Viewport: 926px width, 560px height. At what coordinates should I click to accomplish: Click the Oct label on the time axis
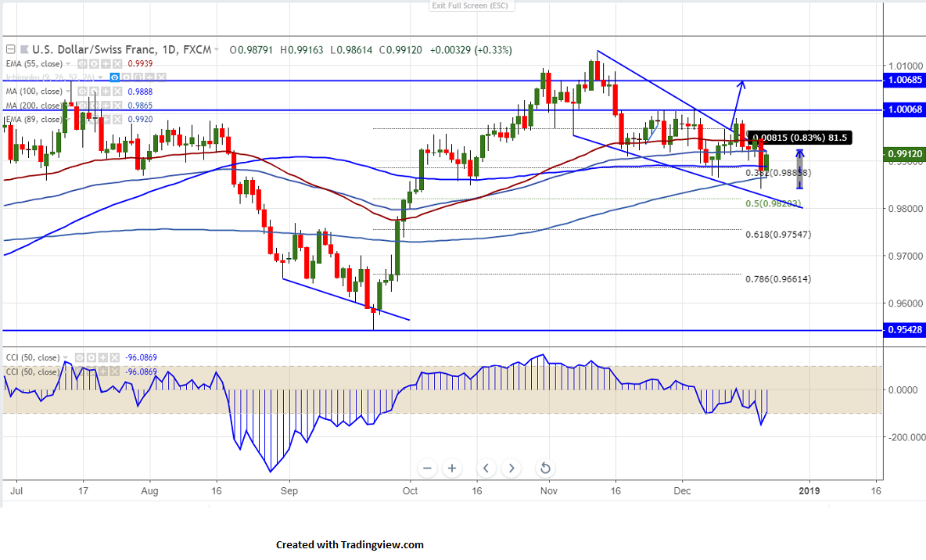click(410, 491)
